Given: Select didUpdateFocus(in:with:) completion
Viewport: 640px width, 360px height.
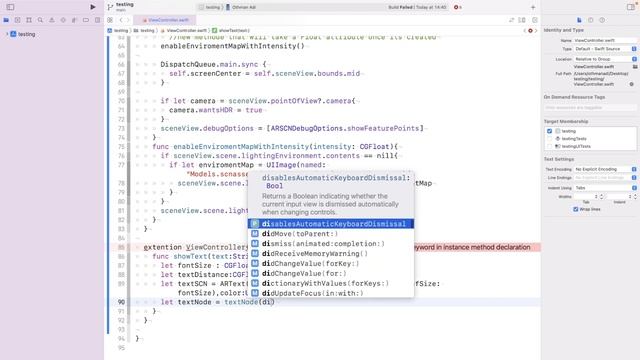Looking at the screenshot, I should pos(331,293).
